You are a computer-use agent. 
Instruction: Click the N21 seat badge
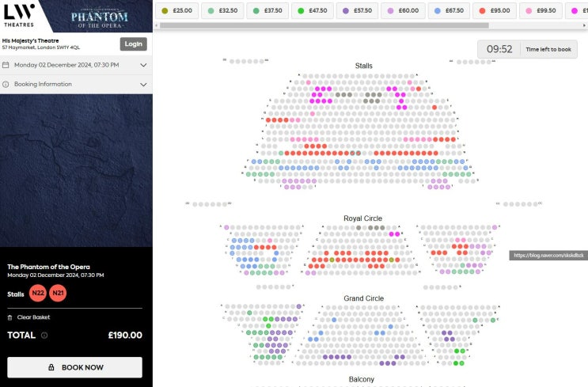click(58, 294)
